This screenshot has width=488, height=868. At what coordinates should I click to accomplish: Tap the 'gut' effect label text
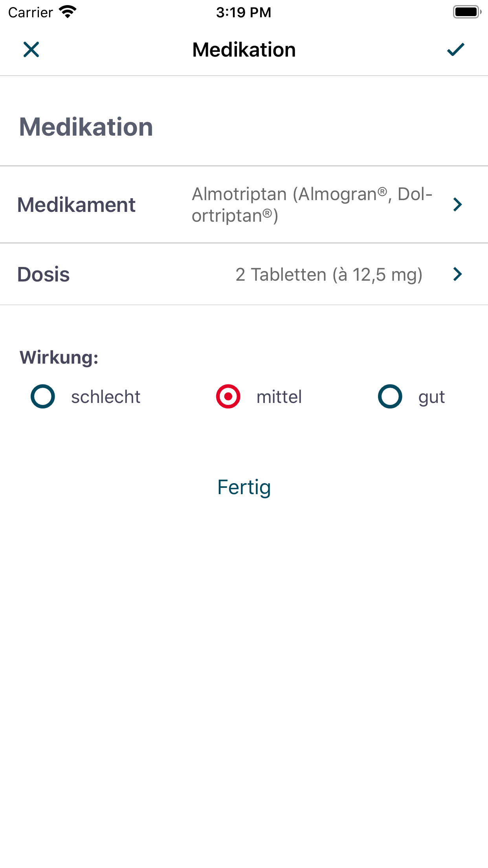point(431,397)
